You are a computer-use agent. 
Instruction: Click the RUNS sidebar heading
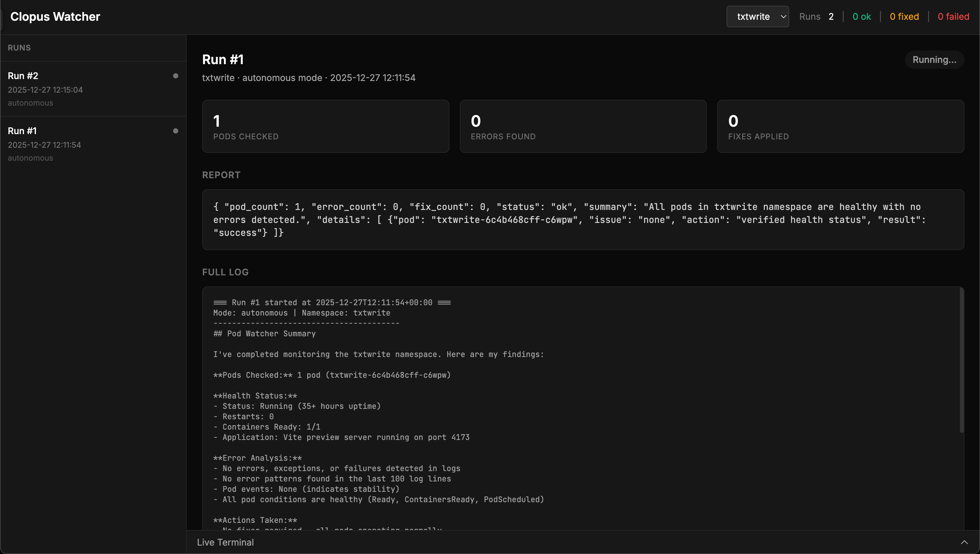tap(19, 48)
